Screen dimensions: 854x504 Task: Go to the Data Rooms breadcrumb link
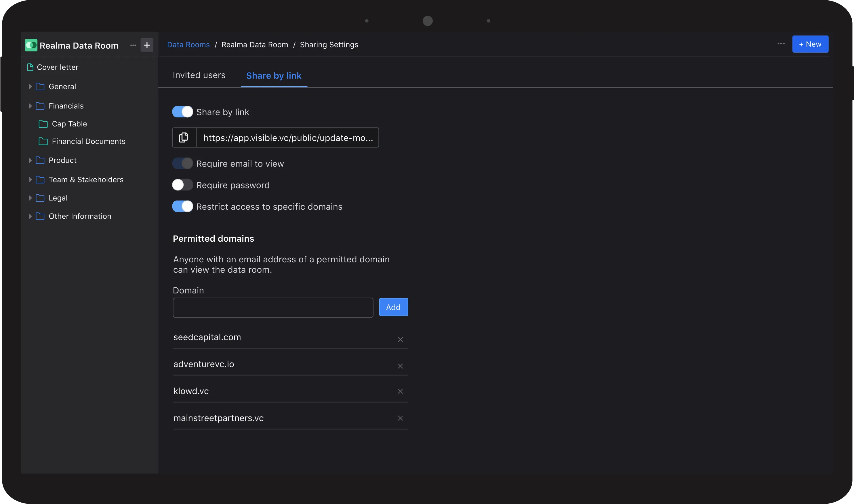(x=188, y=45)
